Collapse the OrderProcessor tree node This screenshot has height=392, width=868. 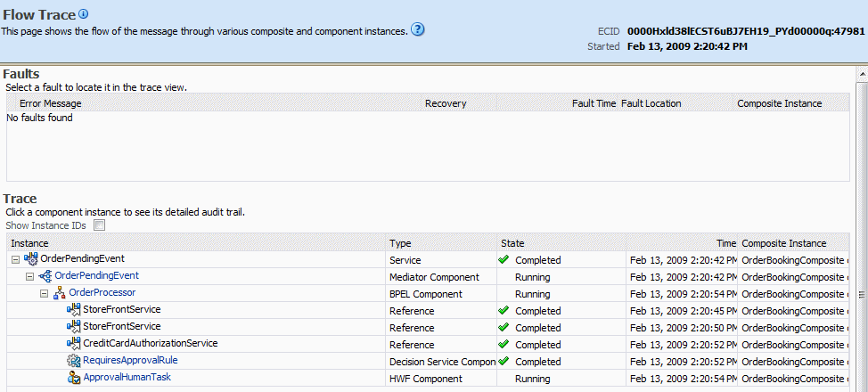pyautogui.click(x=45, y=293)
